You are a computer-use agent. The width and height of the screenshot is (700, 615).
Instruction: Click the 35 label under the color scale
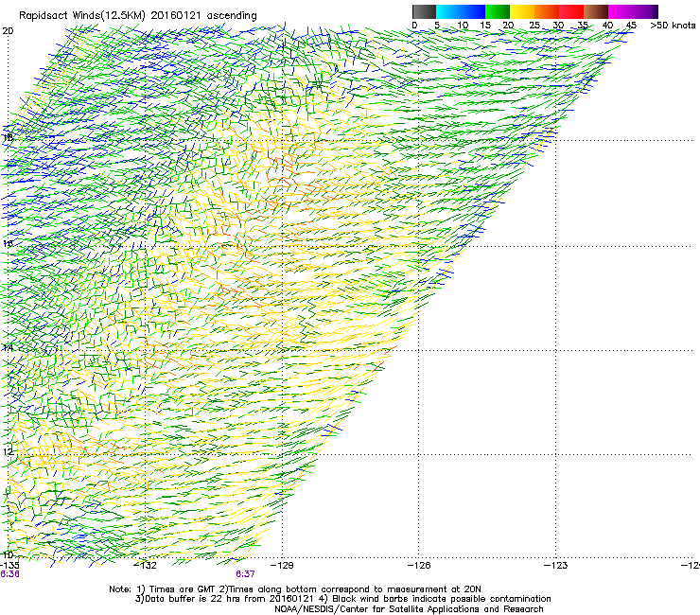click(x=582, y=26)
